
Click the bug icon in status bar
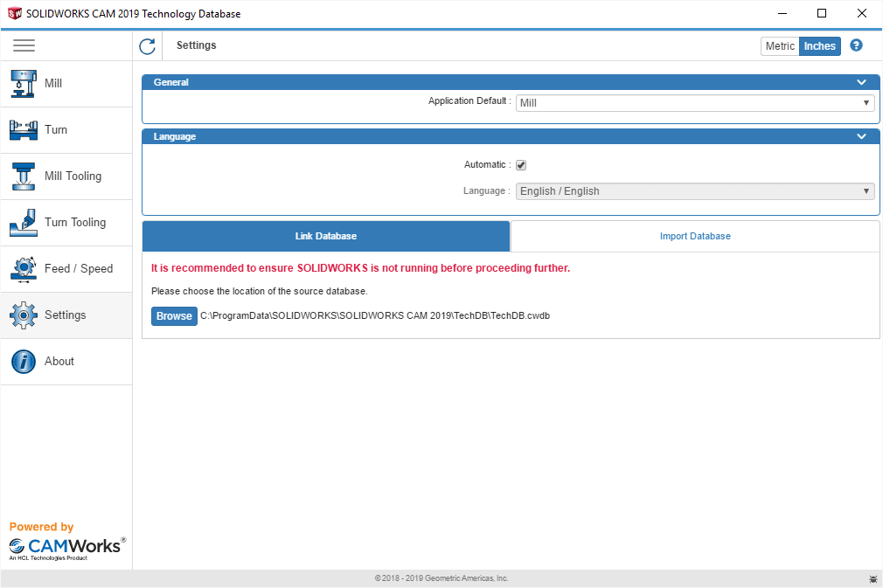[873, 578]
